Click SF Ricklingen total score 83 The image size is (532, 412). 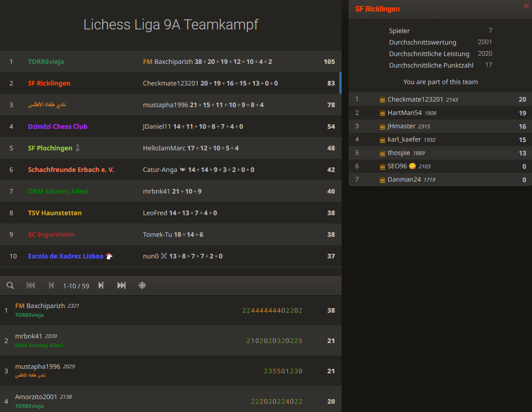coord(331,83)
